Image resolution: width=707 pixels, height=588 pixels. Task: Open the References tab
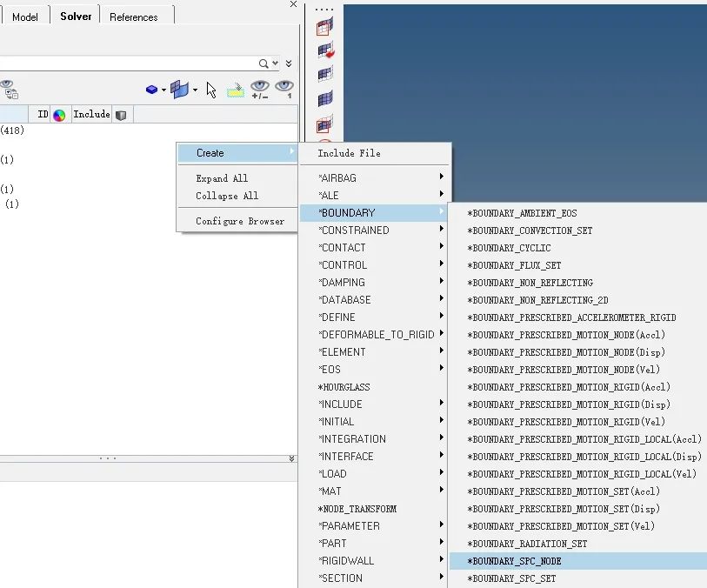point(133,17)
